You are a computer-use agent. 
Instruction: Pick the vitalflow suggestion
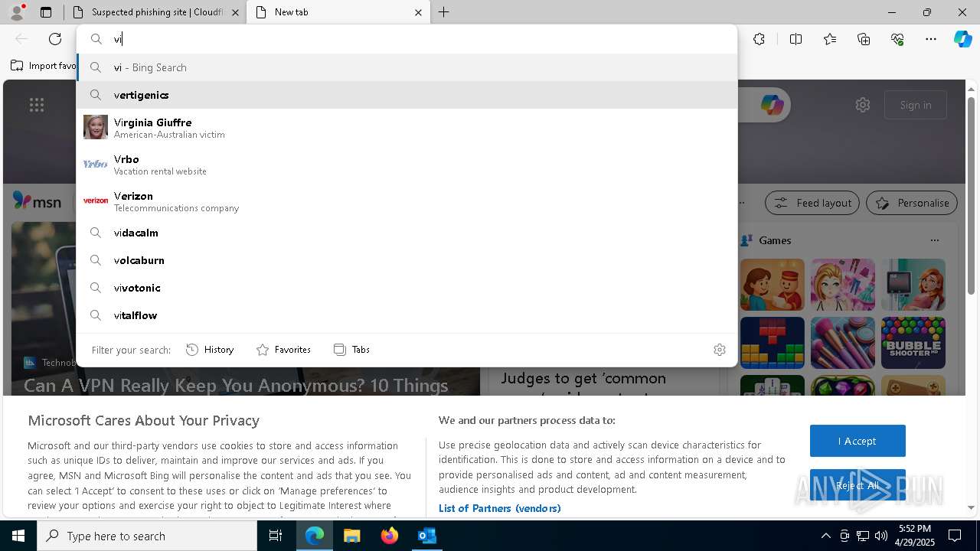tap(407, 315)
